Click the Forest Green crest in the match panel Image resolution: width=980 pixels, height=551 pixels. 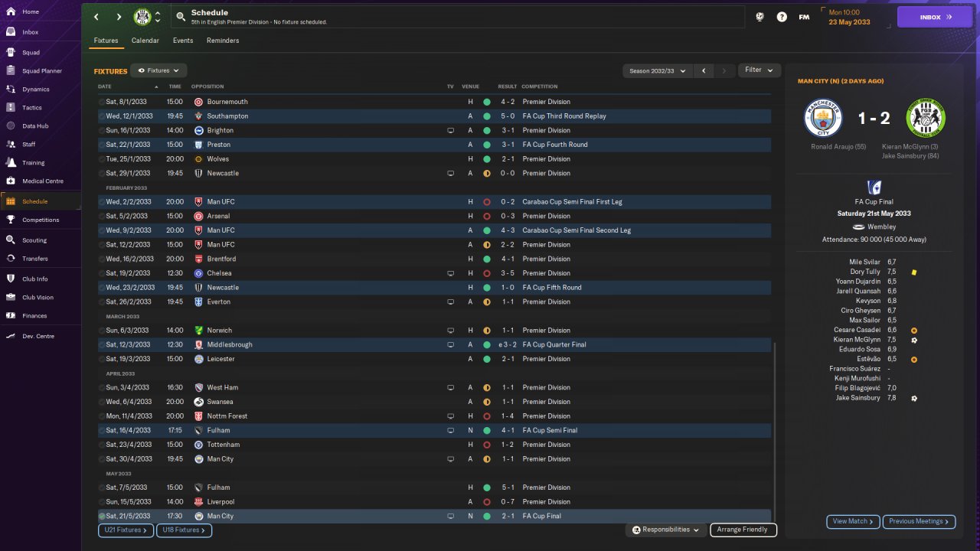[x=926, y=118]
